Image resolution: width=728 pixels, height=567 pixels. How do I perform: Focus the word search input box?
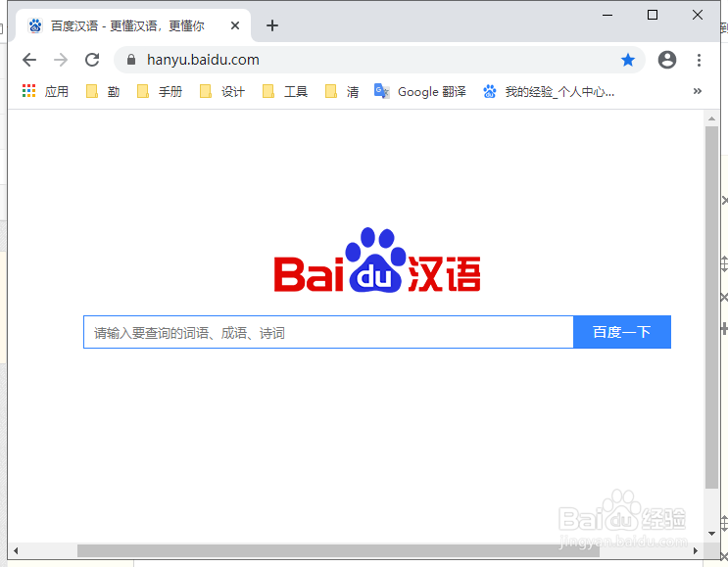pyautogui.click(x=328, y=332)
